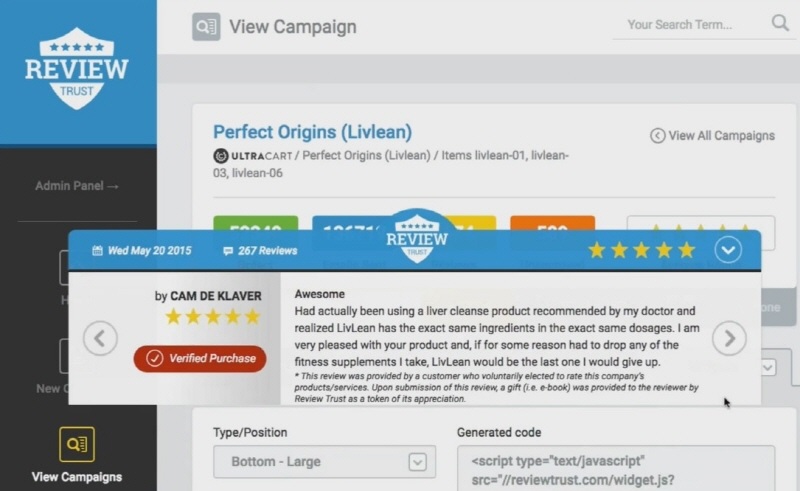Click the comment icon beside 267 Reviews
Image resolution: width=800 pixels, height=491 pixels.
pyautogui.click(x=228, y=251)
